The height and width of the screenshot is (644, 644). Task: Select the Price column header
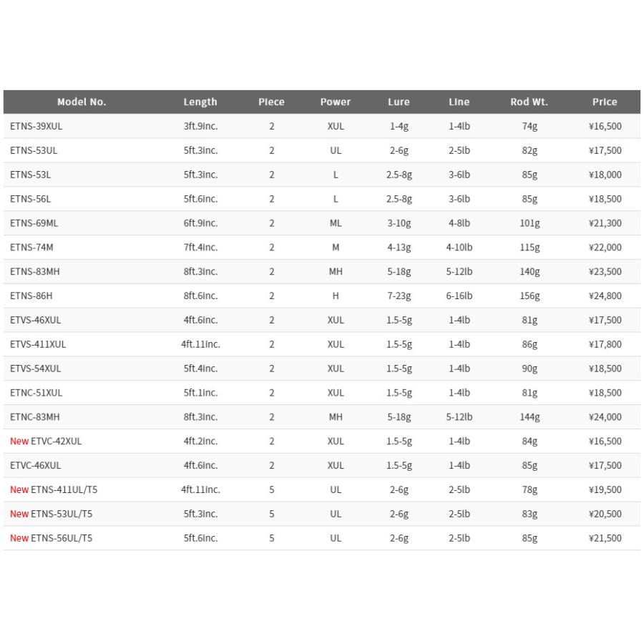point(605,102)
